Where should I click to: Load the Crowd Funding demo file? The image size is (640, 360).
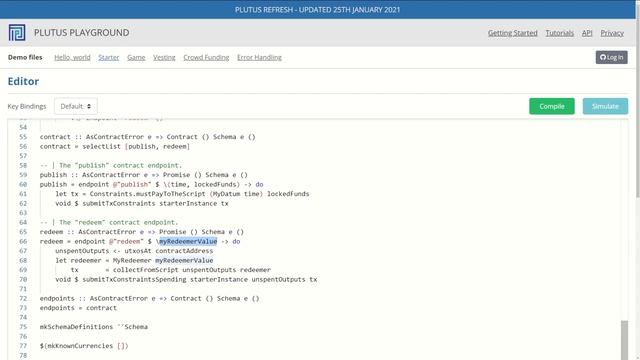point(206,58)
